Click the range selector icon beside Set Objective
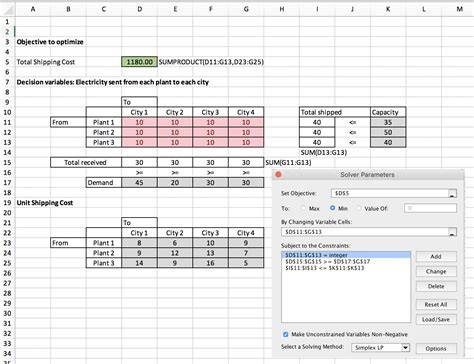474x364 pixels. point(452,193)
